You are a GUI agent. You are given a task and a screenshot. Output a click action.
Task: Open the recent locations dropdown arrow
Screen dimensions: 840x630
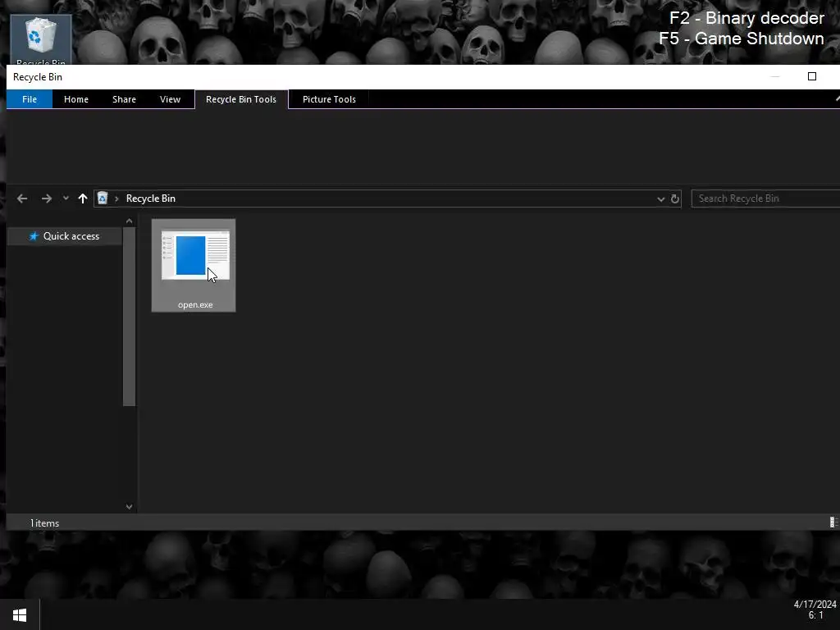click(66, 199)
